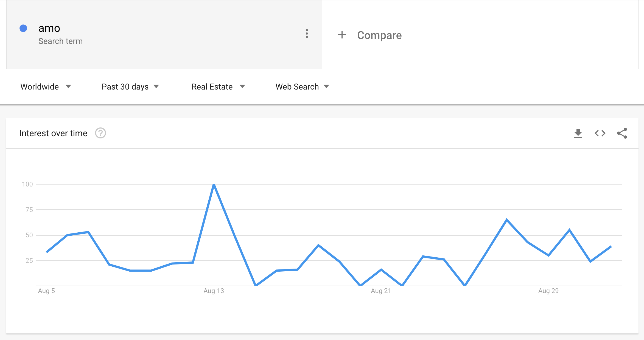Viewport: 644px width, 340px height.
Task: Open the help tooltip for Interest over time
Action: (100, 133)
